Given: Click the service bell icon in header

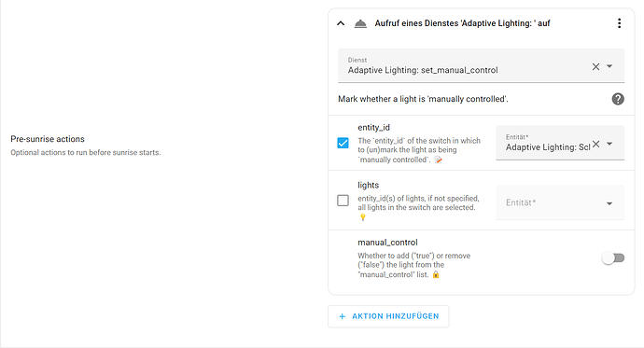Looking at the screenshot, I should tap(360, 24).
